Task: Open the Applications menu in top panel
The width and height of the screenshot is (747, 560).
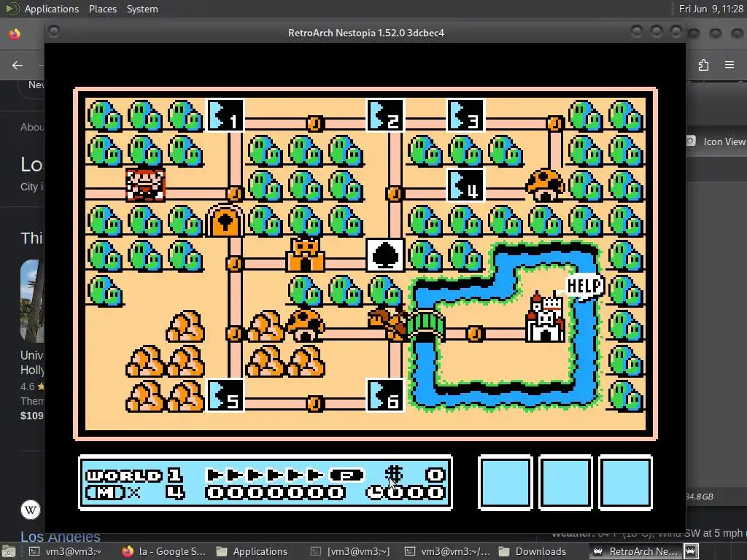Action: click(52, 9)
